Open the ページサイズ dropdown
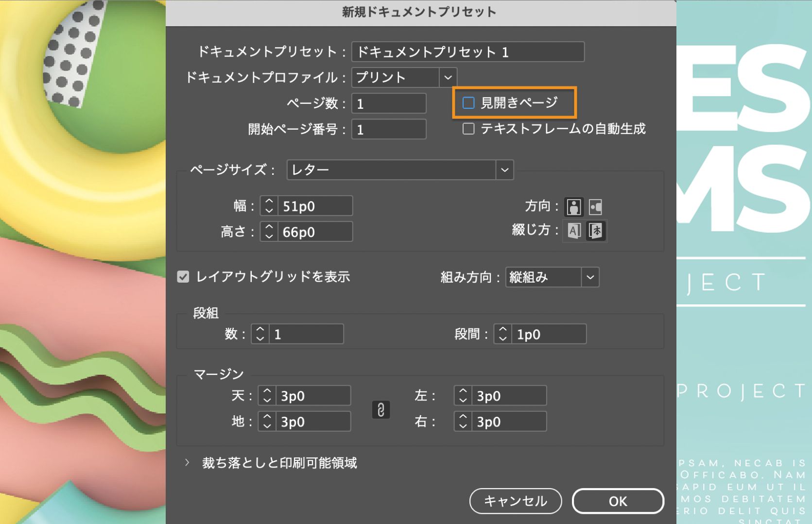Screen dimensions: 812x524 tap(400, 170)
